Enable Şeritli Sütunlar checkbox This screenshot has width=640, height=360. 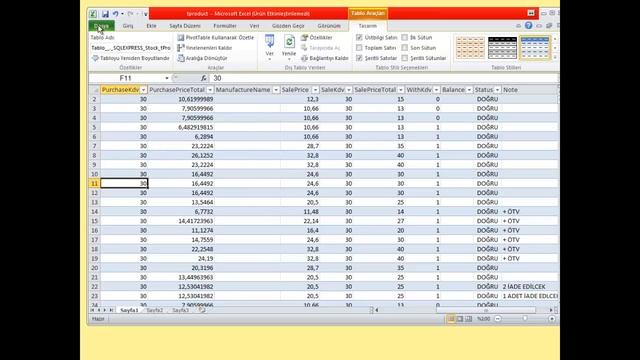(x=404, y=58)
